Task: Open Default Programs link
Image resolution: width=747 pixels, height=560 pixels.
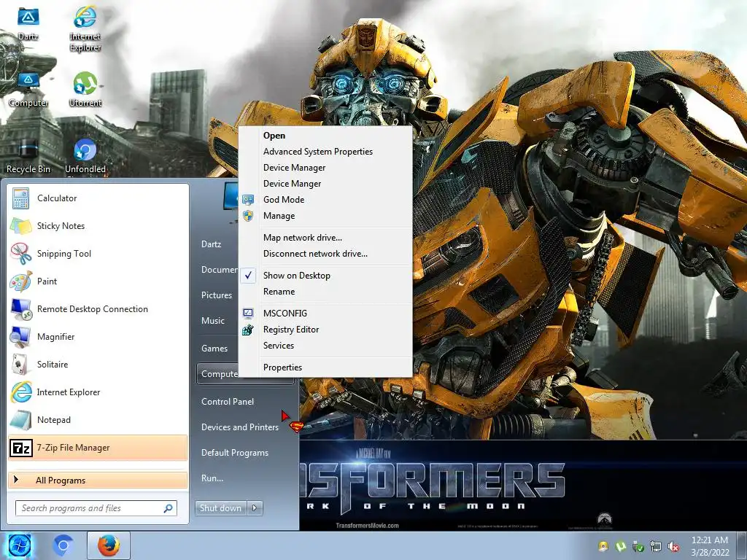Action: pyautogui.click(x=235, y=453)
